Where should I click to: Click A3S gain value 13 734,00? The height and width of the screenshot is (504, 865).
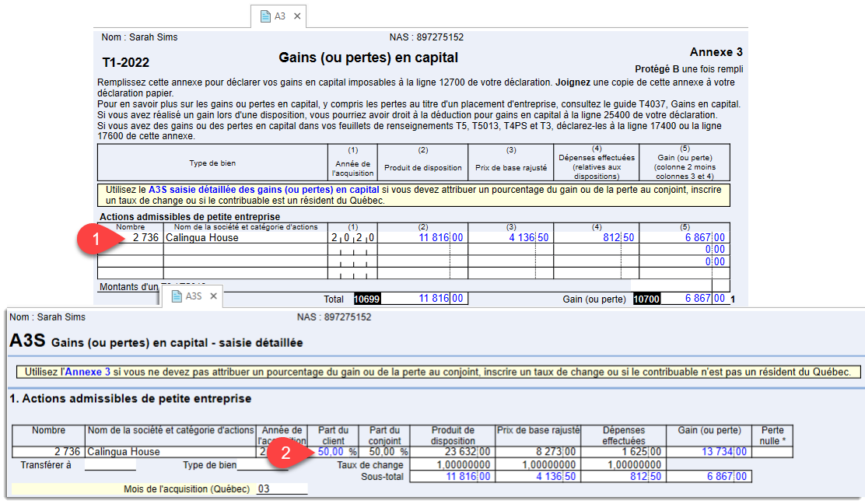click(709, 452)
